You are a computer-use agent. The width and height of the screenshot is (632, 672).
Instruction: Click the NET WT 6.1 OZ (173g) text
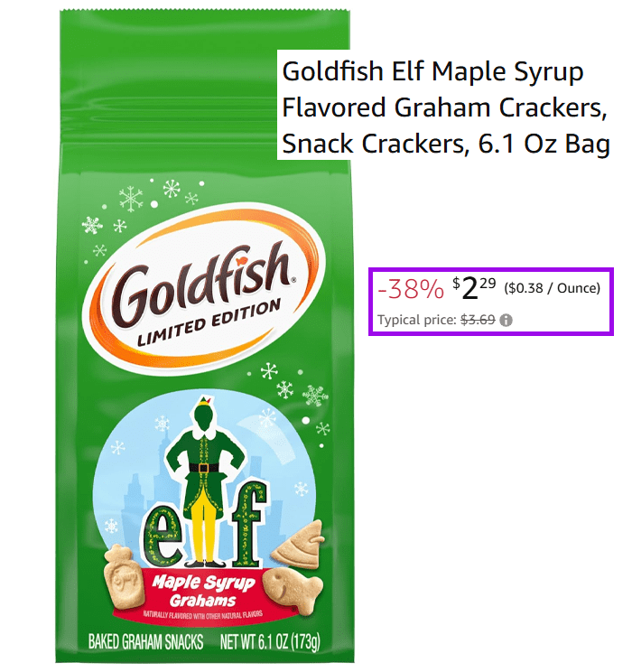pyautogui.click(x=270, y=642)
